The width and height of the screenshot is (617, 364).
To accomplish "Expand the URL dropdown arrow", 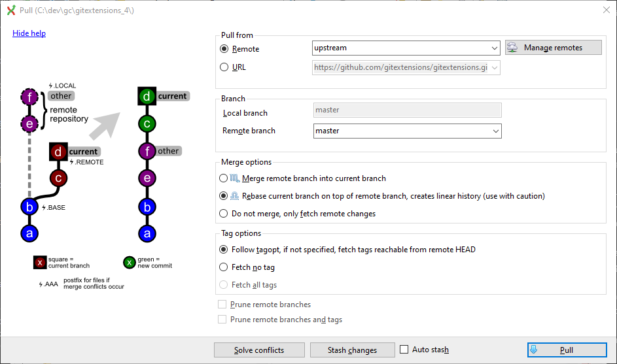I will click(495, 67).
